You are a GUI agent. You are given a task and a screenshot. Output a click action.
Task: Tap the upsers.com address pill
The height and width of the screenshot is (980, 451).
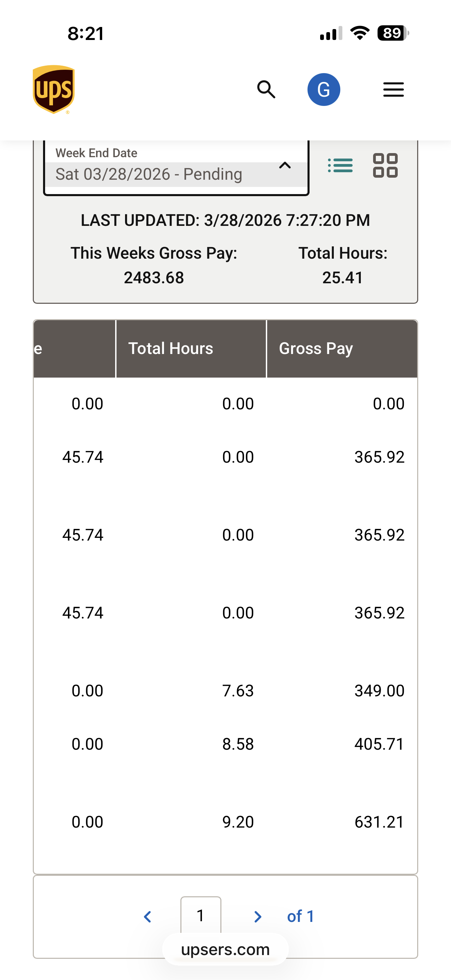coord(225,950)
